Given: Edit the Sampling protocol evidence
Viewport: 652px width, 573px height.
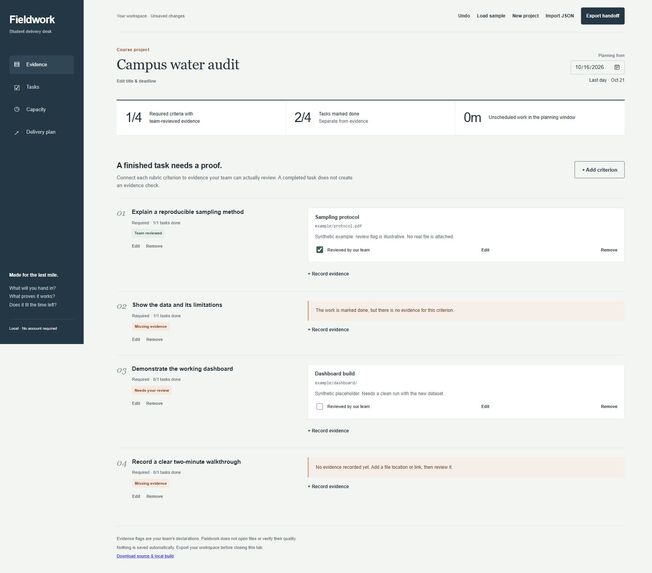Looking at the screenshot, I should tap(485, 250).
